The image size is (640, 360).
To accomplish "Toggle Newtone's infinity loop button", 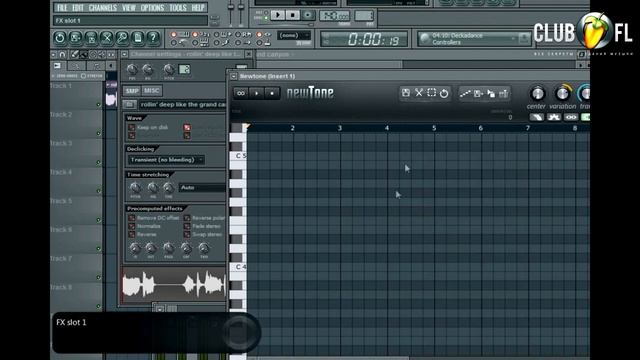I will point(241,93).
